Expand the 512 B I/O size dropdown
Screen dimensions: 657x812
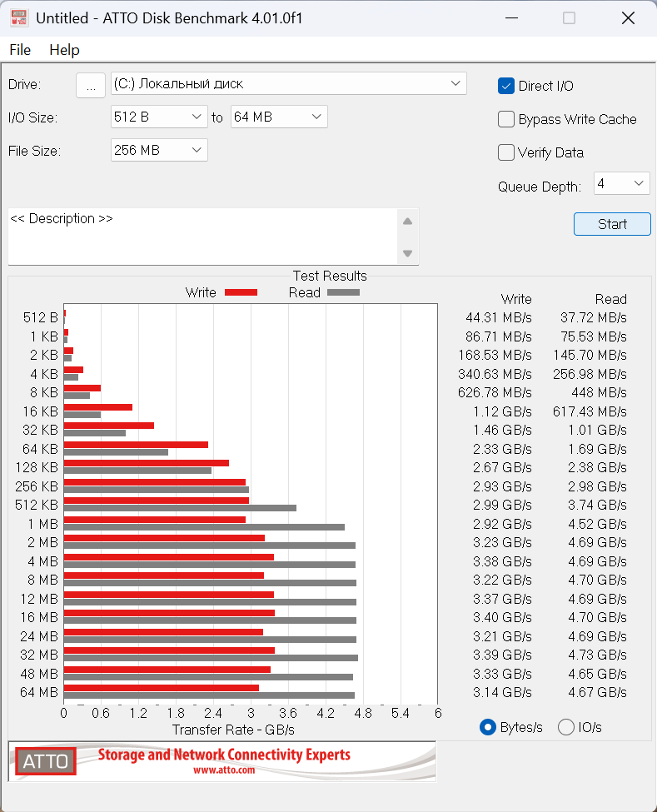pos(159,117)
